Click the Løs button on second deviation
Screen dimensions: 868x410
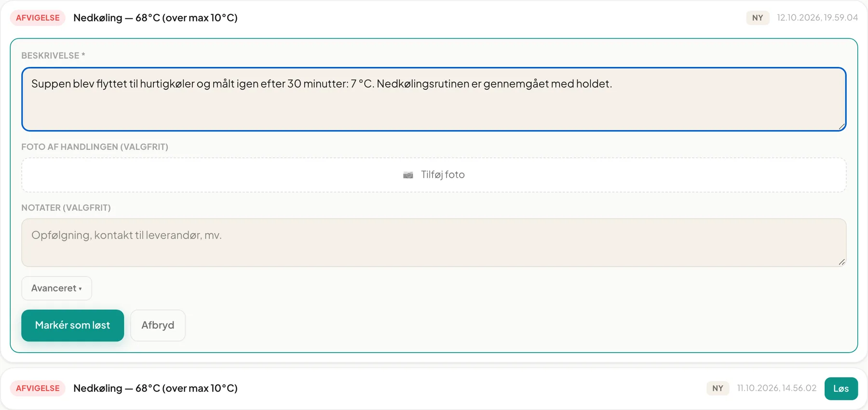click(x=841, y=389)
